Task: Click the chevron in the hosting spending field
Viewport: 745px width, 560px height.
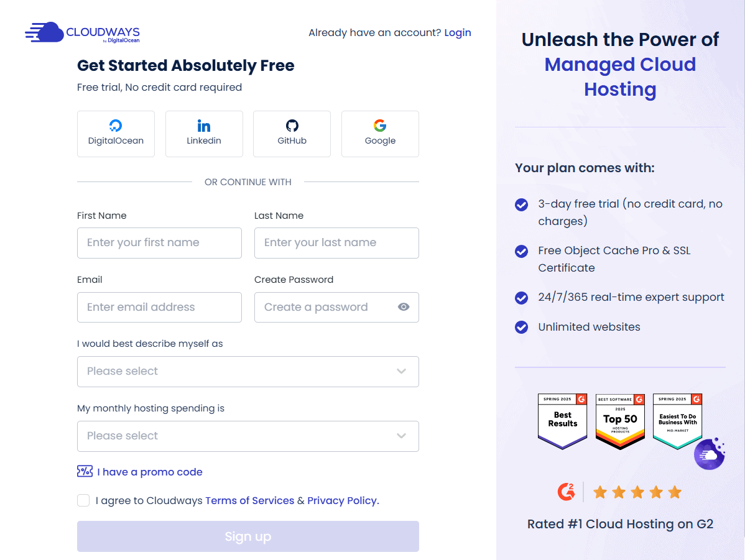Action: pos(402,436)
